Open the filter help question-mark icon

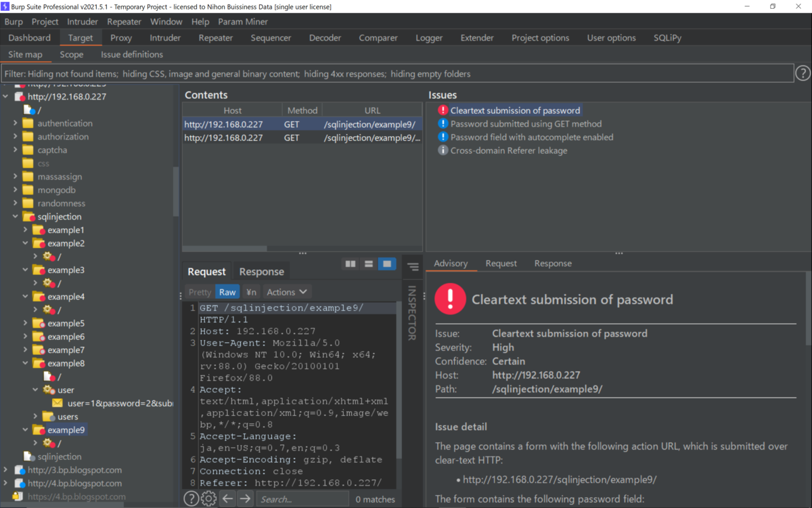(803, 73)
